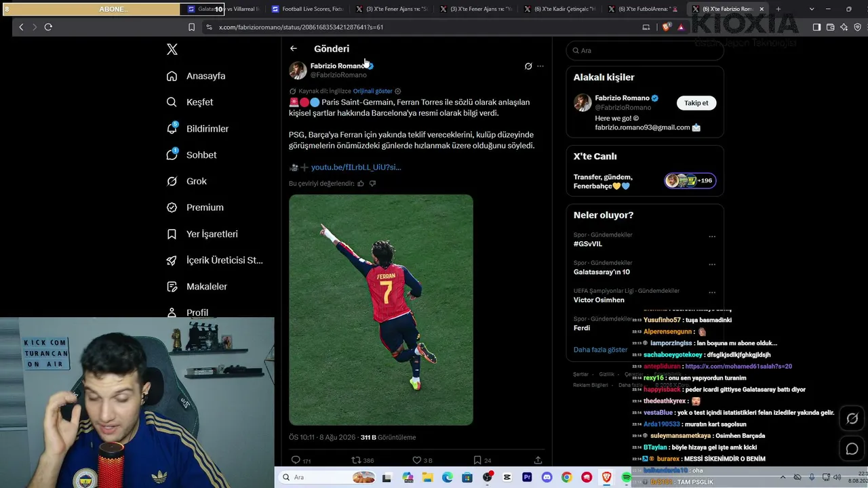Viewport: 868px width, 488px height.
Task: Click 'Orijinali göster' to show original
Action: (x=372, y=91)
